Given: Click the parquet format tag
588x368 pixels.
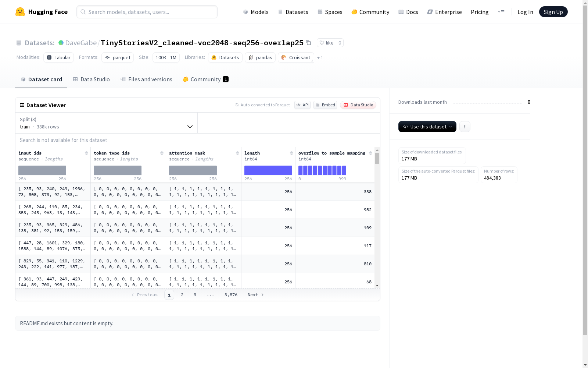Looking at the screenshot, I should pyautogui.click(x=118, y=57).
